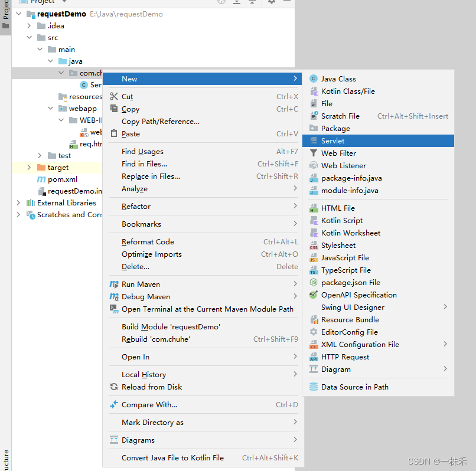Viewport: 476px width, 471px height.
Task: Select Reformat Code menu item
Action: [203, 242]
